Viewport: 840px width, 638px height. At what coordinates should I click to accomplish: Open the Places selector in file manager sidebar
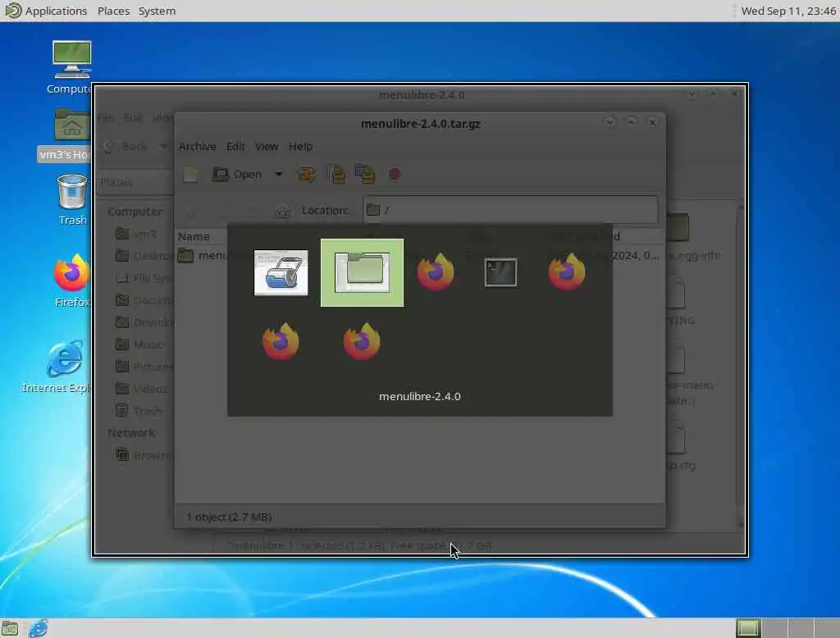click(x=134, y=182)
